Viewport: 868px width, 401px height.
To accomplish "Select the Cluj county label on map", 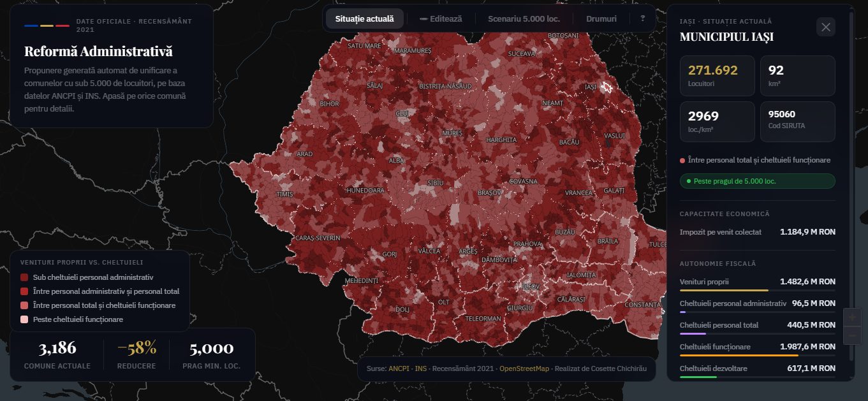I will pyautogui.click(x=402, y=113).
